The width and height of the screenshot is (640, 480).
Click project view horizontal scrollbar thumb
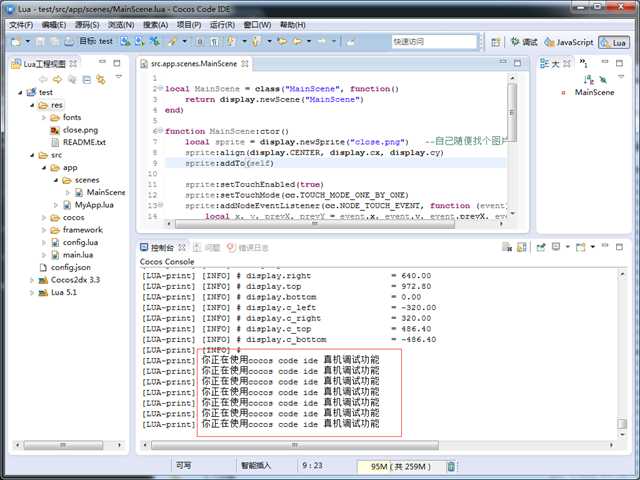point(63,444)
